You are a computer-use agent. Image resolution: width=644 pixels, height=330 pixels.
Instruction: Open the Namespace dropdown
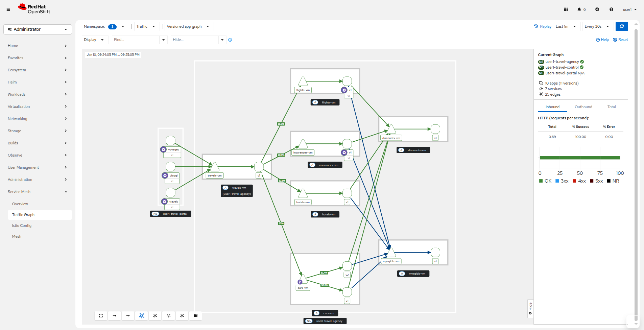pyautogui.click(x=104, y=26)
